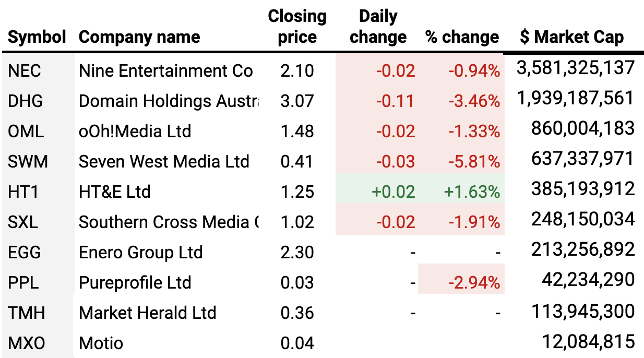Screen dimensions: 644x358
Task: Click the oOh!Media Ltd company name
Action: click(x=135, y=132)
